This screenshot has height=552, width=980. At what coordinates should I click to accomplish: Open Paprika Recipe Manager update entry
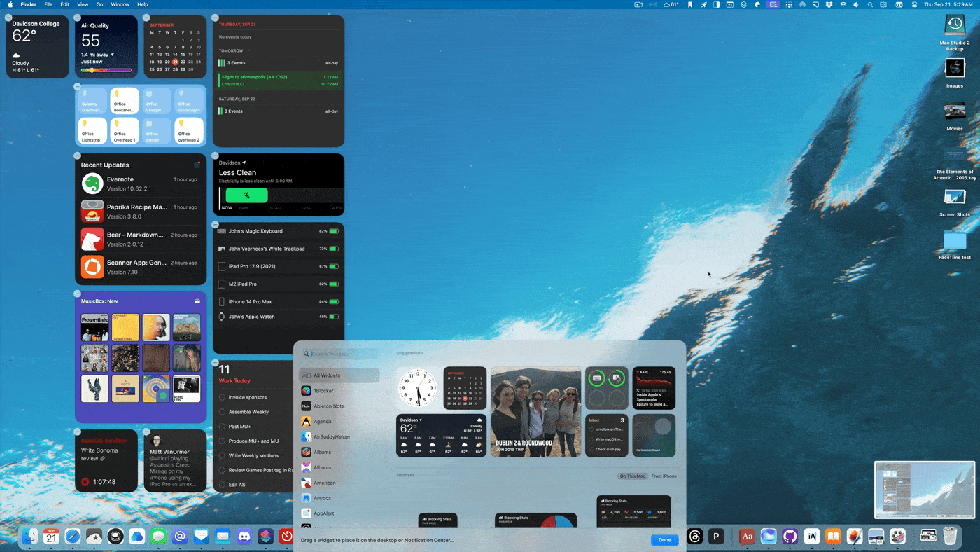(140, 212)
